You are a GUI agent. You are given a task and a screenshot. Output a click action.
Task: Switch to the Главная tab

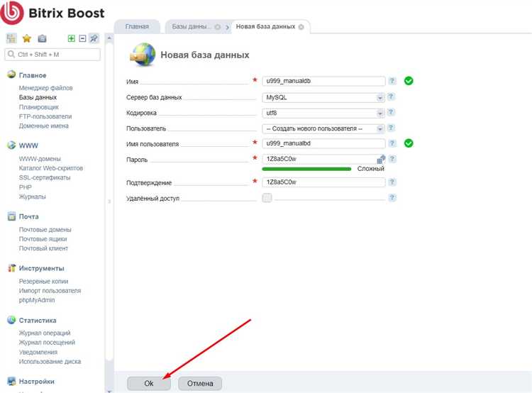[x=137, y=26]
